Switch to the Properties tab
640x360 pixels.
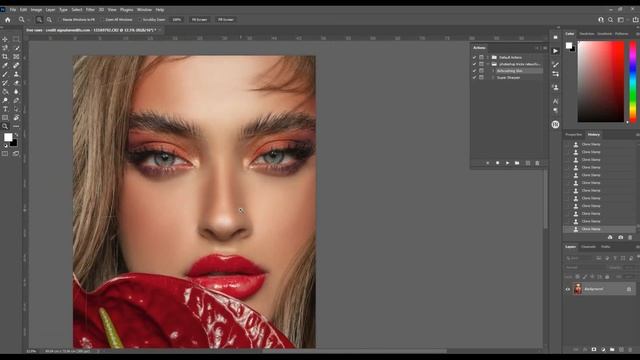[573, 134]
